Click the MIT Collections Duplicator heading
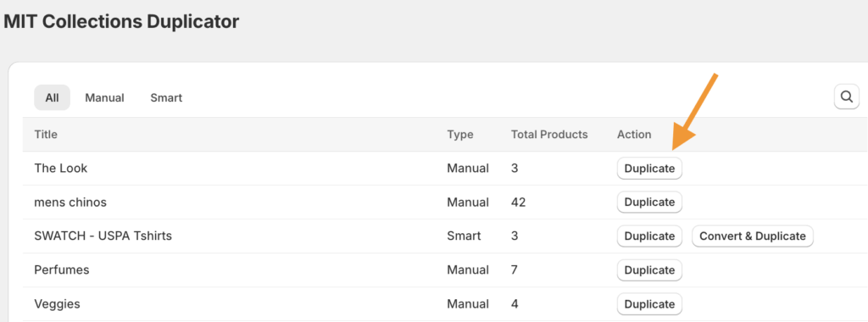The width and height of the screenshot is (868, 322). (x=121, y=21)
